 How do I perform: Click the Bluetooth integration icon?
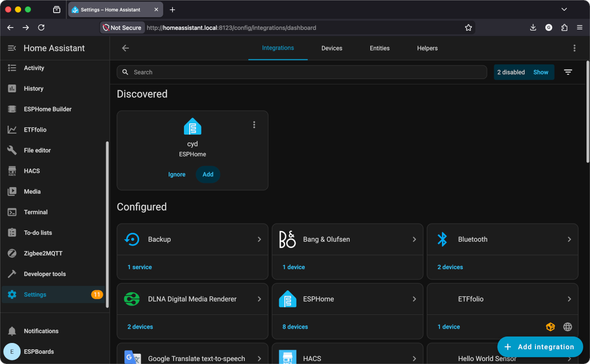[x=442, y=239]
